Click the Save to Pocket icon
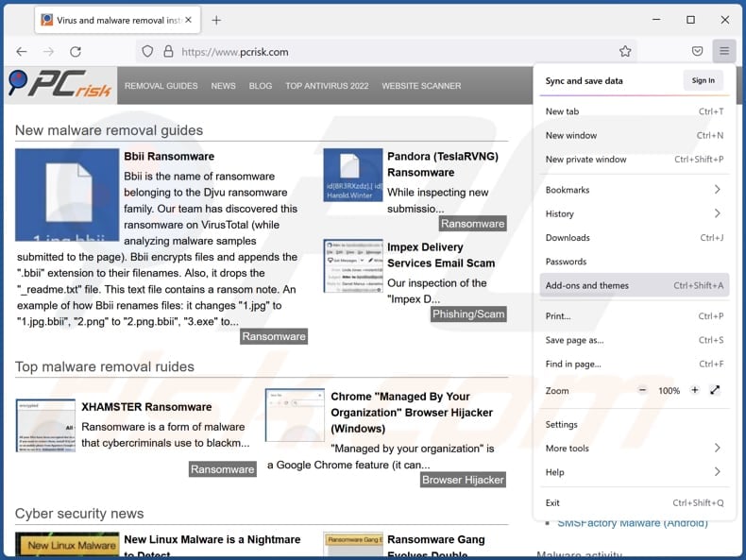 pos(697,52)
